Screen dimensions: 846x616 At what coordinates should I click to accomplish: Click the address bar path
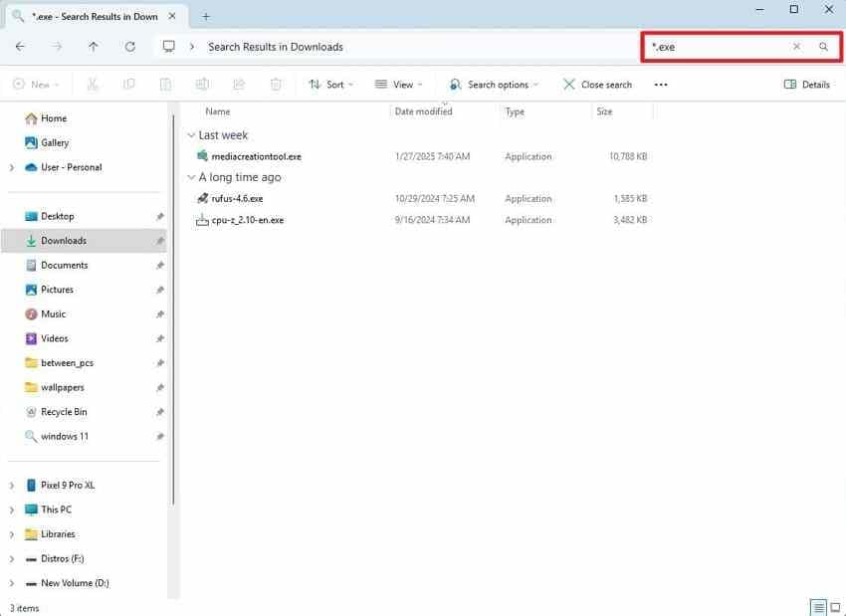tap(275, 47)
